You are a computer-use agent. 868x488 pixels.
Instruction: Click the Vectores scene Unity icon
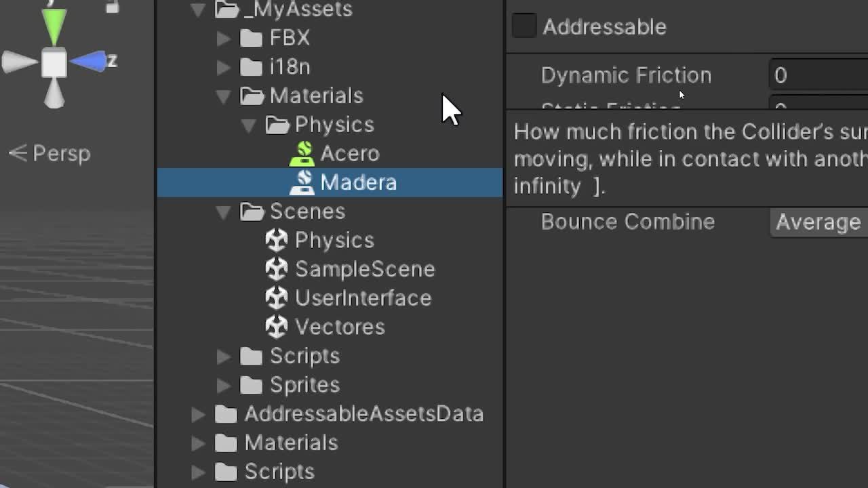coord(277,327)
